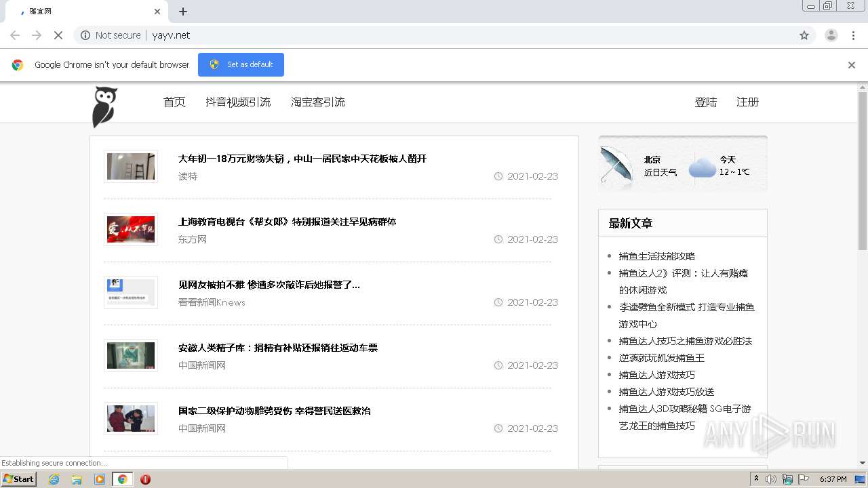Click the page vertical scrollbar thumb
Image resolution: width=868 pixels, height=488 pixels.
(x=863, y=170)
